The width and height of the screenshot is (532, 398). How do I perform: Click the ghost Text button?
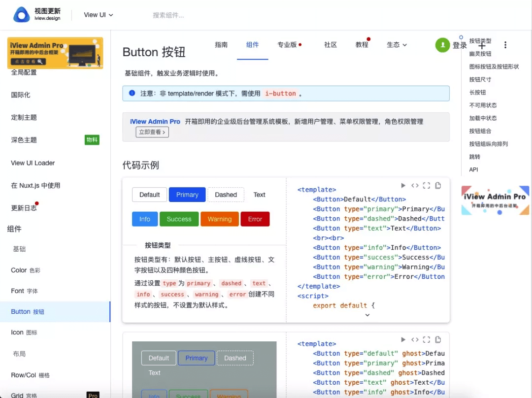pos(154,373)
